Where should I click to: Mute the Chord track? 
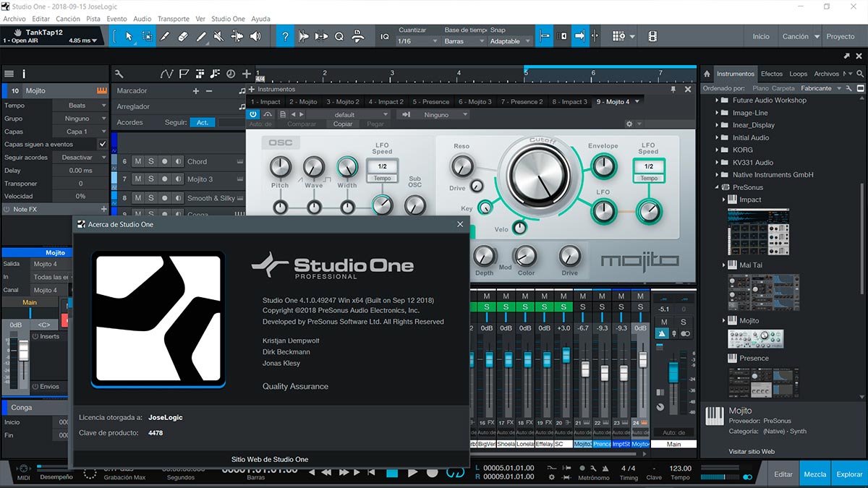point(137,162)
